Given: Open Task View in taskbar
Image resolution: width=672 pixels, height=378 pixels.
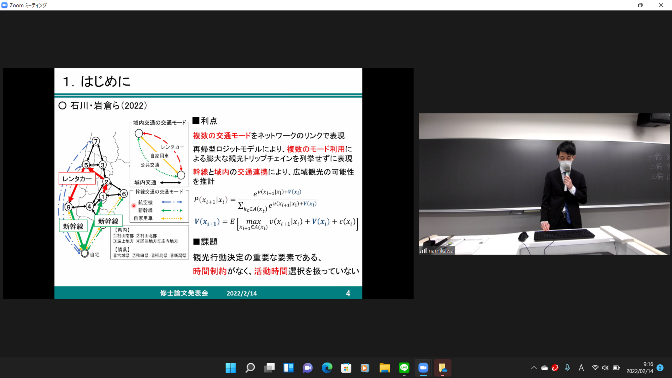Looking at the screenshot, I should tap(269, 368).
